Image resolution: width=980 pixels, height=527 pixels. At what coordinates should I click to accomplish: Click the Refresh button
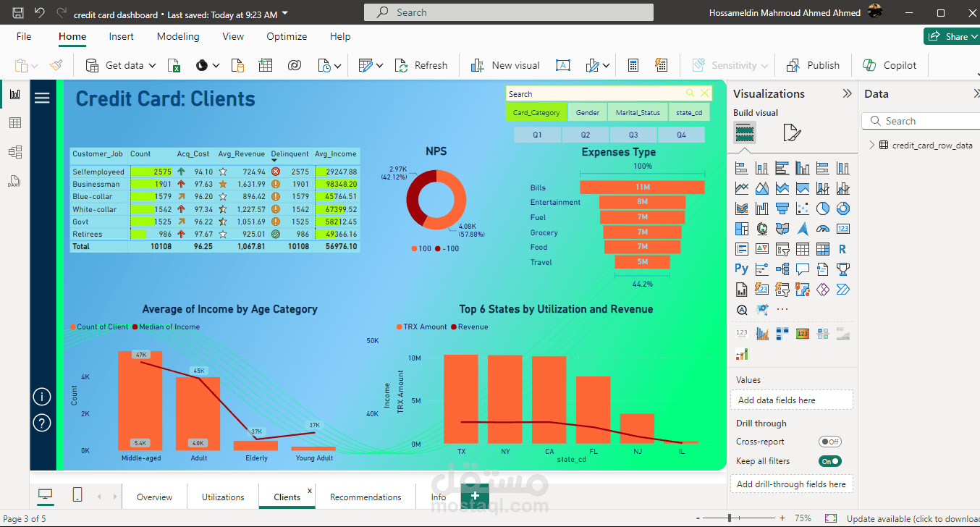(x=422, y=66)
